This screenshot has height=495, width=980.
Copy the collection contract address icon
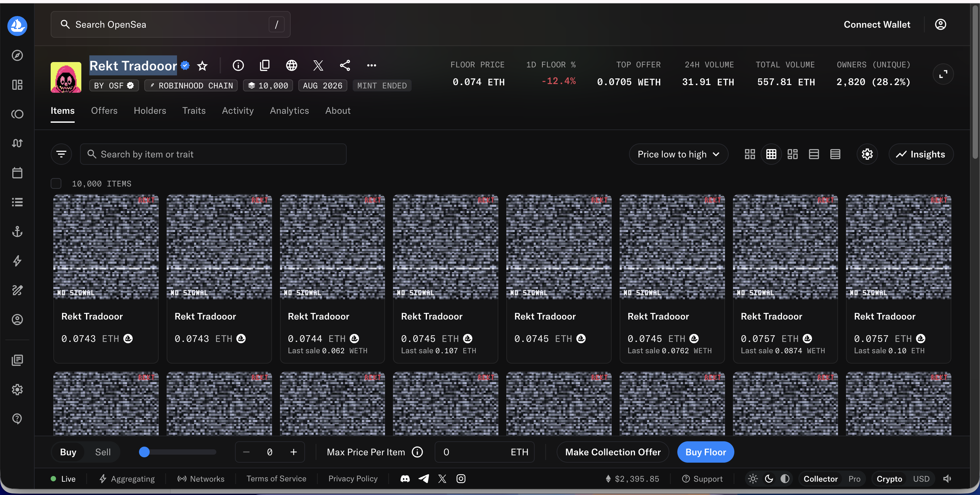pyautogui.click(x=265, y=65)
